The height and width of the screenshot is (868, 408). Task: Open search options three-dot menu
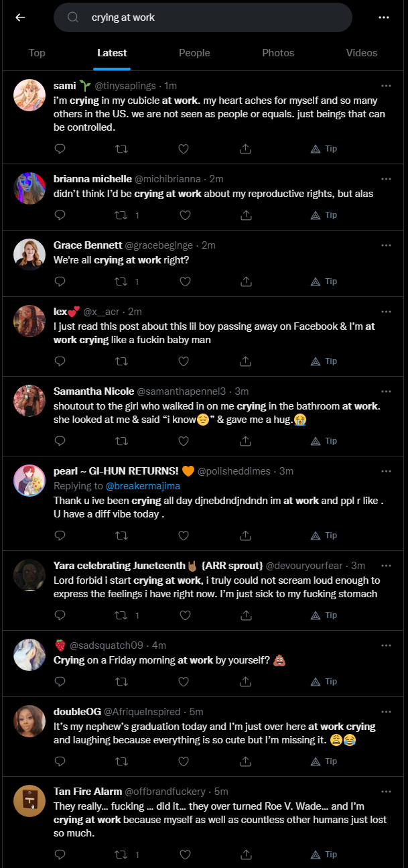point(384,17)
